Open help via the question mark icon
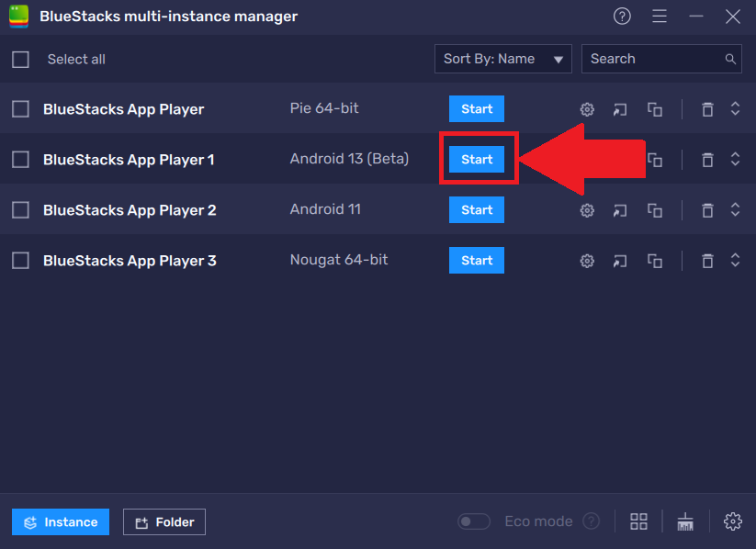 (x=622, y=16)
